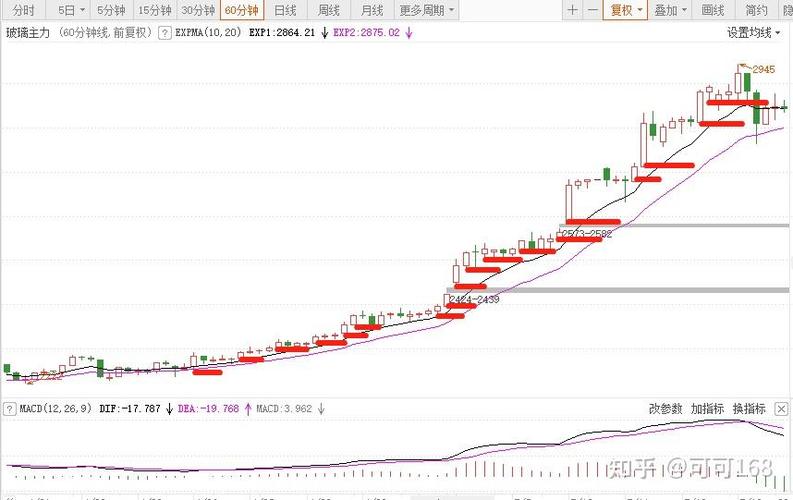
Task: Switch to 15分钟 chart period
Action: coord(154,10)
